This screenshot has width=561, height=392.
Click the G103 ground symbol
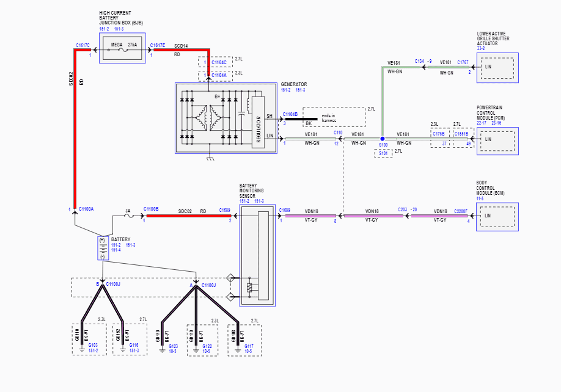click(82, 349)
